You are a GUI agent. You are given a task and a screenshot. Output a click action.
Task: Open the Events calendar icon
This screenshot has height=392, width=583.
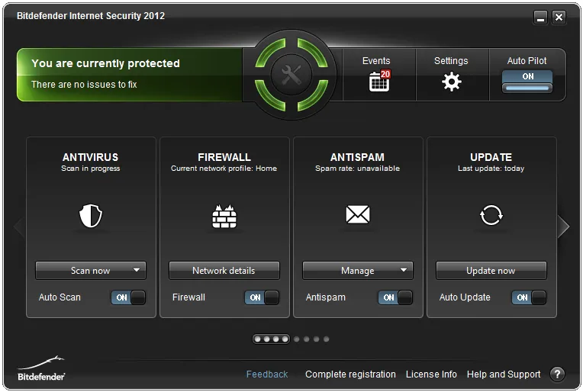click(x=379, y=81)
